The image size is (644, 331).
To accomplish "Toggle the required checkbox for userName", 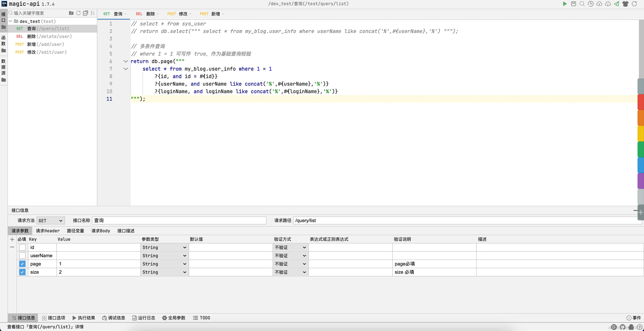I will tap(23, 256).
